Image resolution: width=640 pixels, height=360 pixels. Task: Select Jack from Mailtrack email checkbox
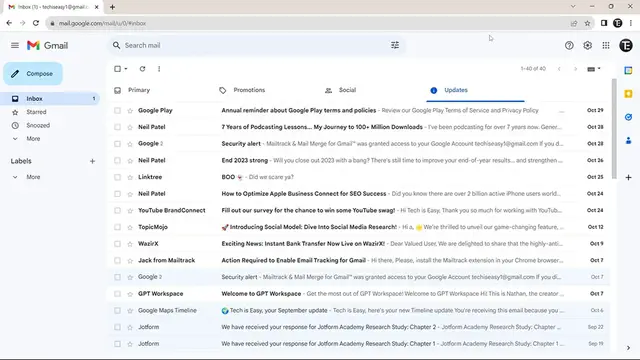click(x=118, y=260)
